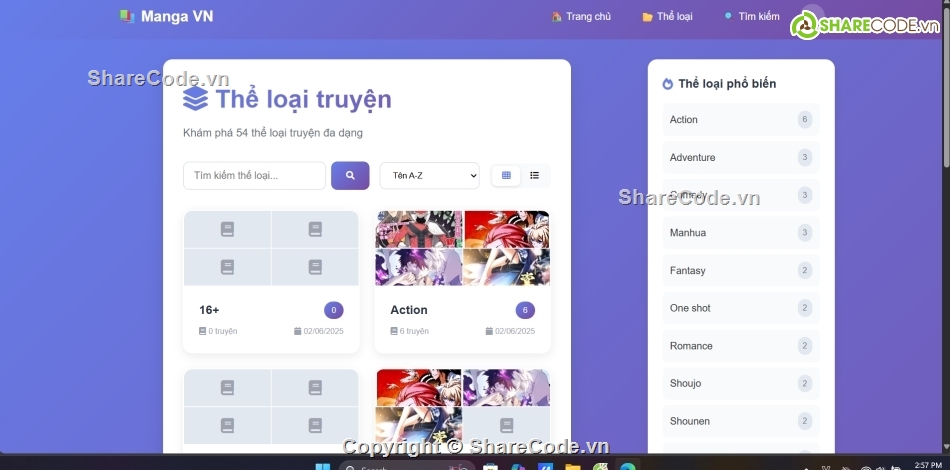Screen dimensions: 950x470
Task: Click the Thể loại truyện heading
Action: click(304, 99)
